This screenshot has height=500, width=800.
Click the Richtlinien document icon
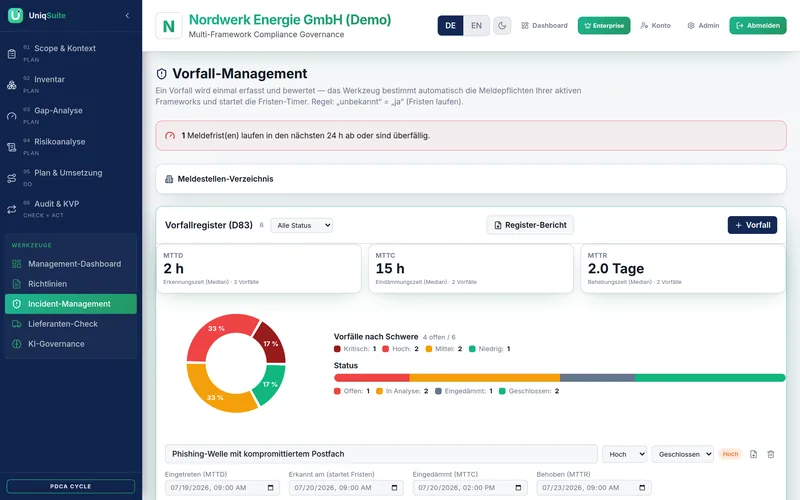pos(17,284)
